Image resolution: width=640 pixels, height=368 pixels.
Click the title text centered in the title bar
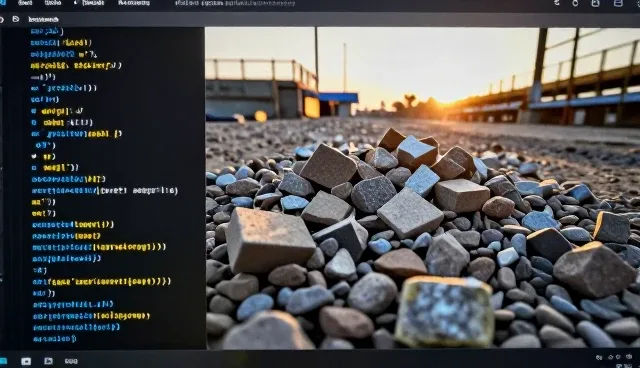[x=234, y=3]
